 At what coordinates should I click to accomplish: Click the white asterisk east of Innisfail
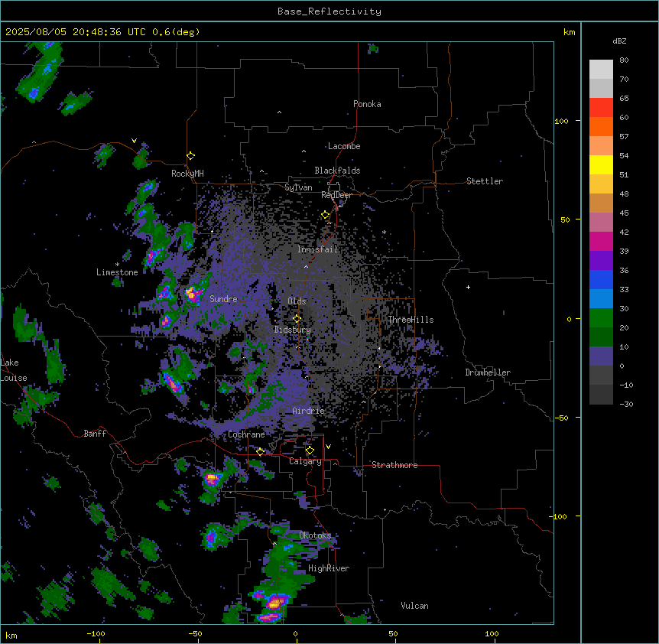coord(384,232)
